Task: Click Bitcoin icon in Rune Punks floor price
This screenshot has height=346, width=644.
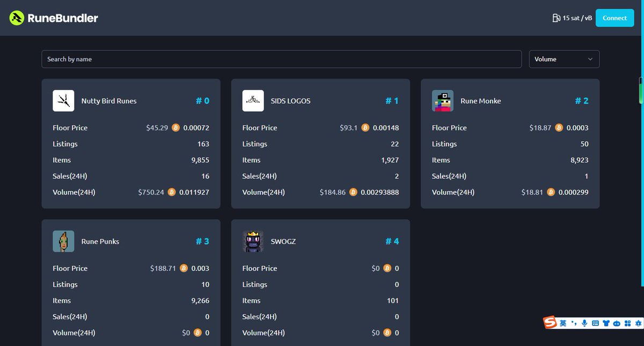Action: (184, 268)
